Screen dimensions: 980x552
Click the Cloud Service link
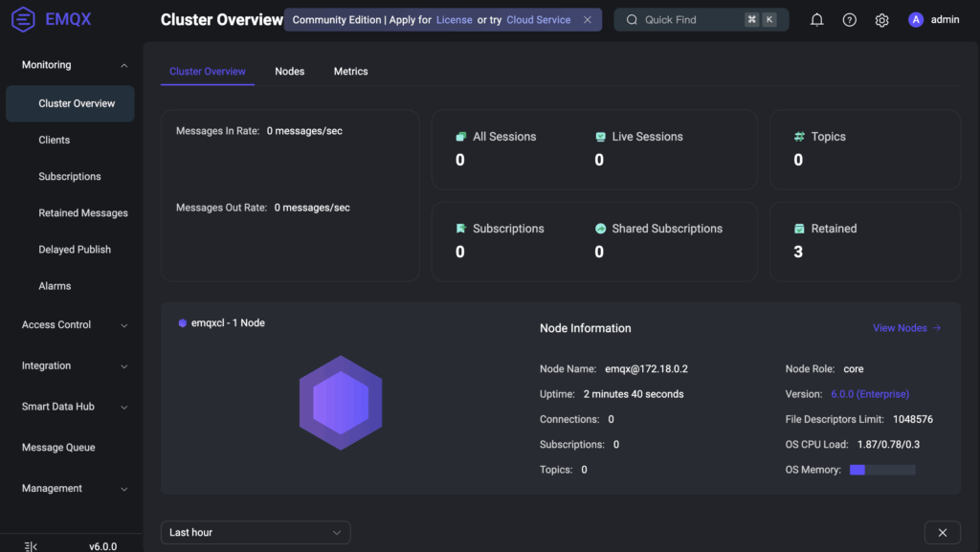coord(539,20)
